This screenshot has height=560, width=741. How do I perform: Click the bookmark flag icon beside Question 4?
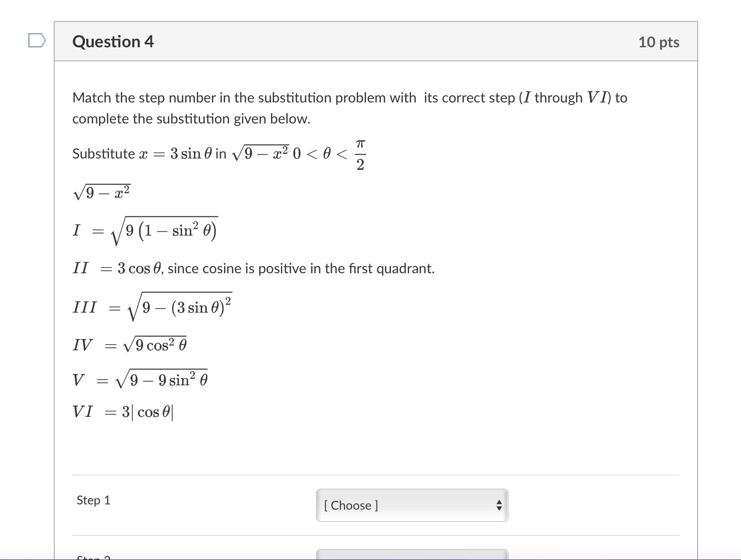tap(37, 40)
